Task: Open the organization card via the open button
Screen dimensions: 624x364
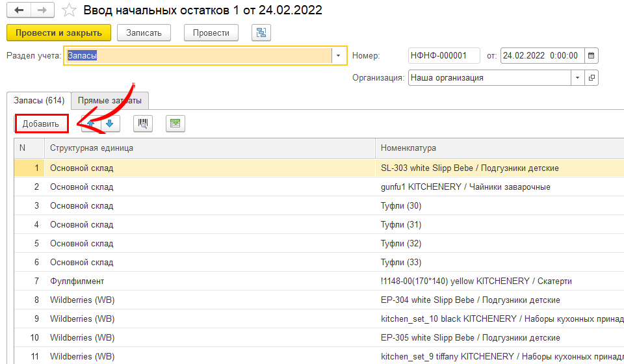Action: [591, 78]
